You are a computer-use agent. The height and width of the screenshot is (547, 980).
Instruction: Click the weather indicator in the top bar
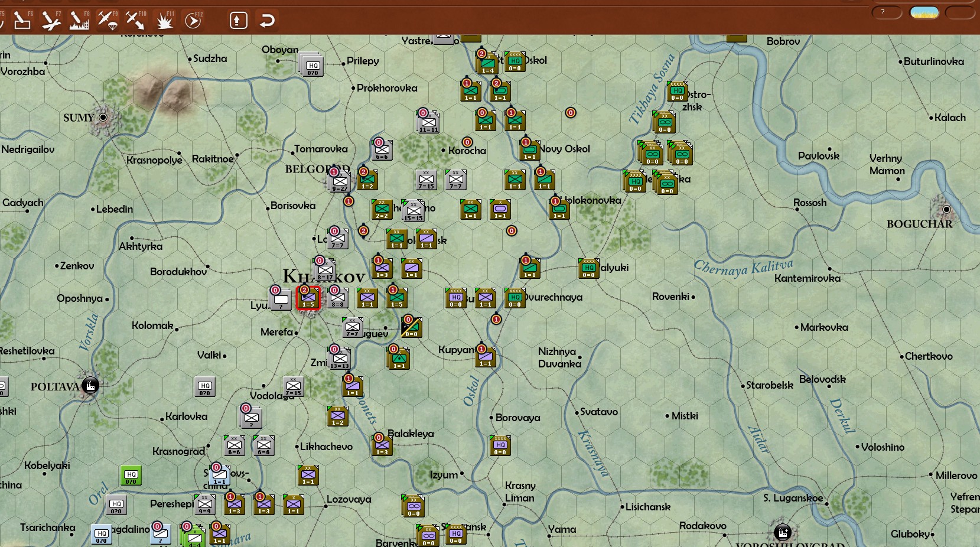924,12
